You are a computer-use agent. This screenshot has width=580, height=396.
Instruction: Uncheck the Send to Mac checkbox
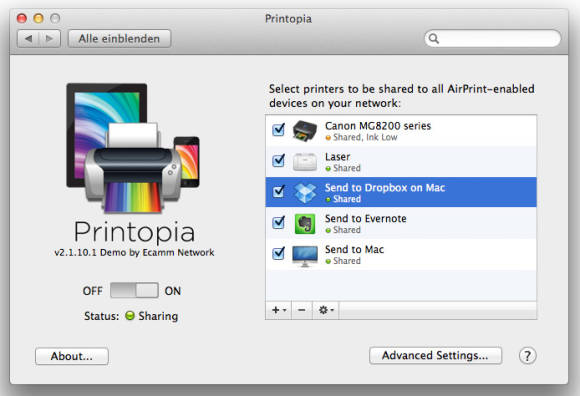(x=278, y=253)
